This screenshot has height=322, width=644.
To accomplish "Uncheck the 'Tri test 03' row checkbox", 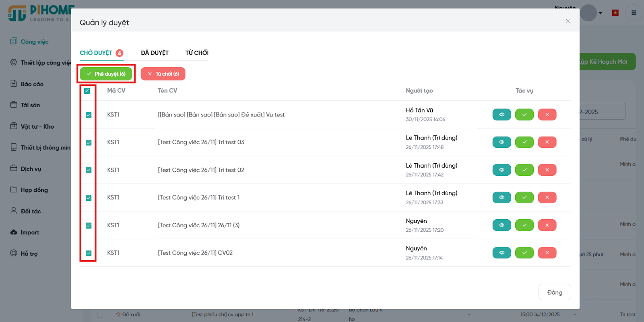I will [x=89, y=143].
